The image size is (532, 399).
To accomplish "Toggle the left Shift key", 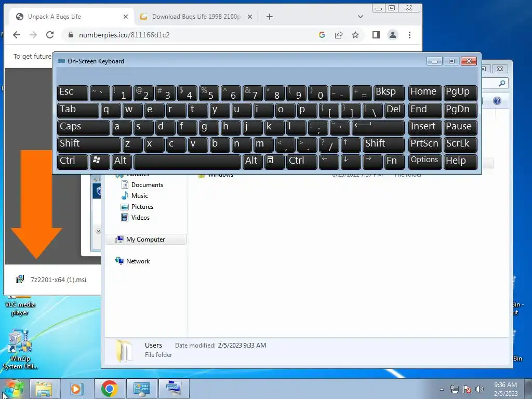I will 89,144.
